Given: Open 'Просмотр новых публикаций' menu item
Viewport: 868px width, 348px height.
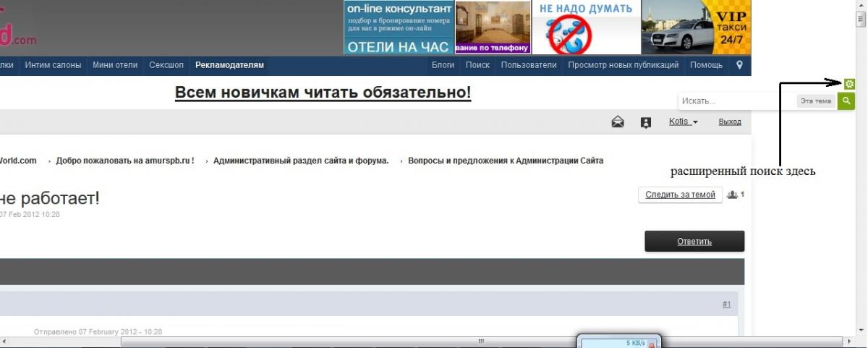Looking at the screenshot, I should coord(623,65).
